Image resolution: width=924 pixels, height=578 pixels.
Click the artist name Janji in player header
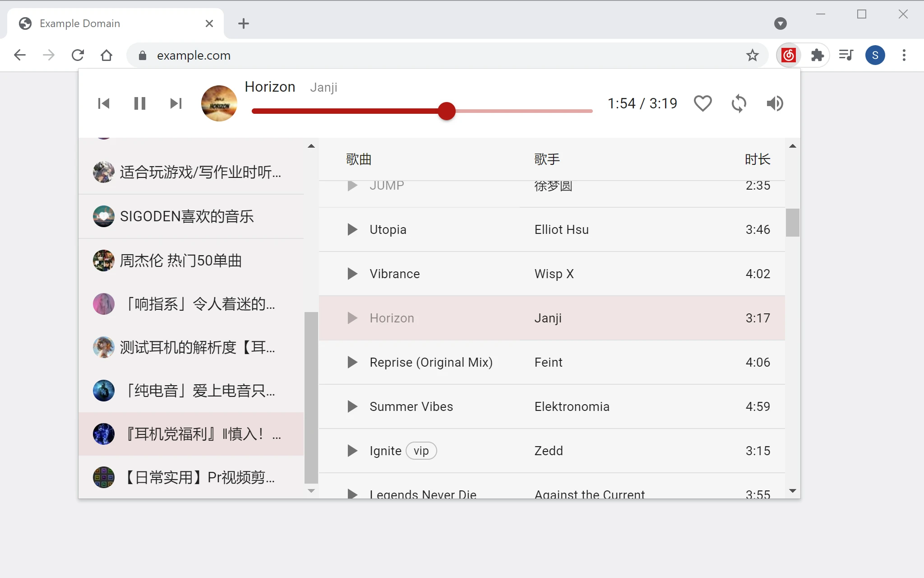(323, 87)
